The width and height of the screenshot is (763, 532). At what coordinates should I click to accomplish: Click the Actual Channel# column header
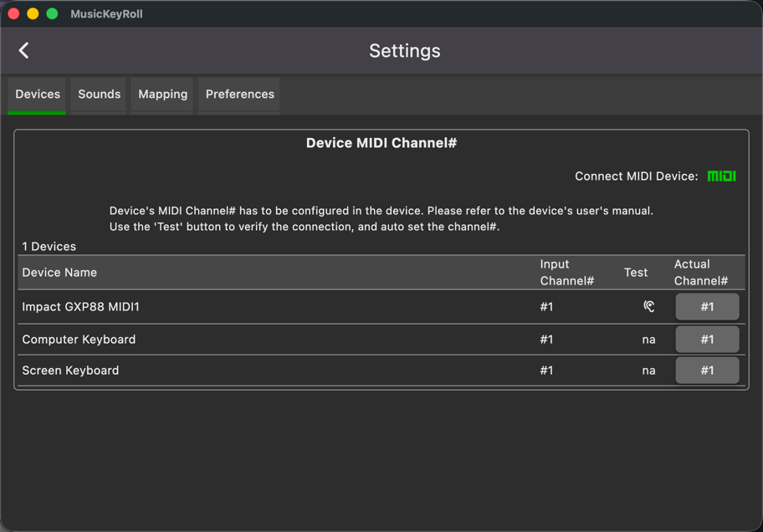tap(701, 273)
